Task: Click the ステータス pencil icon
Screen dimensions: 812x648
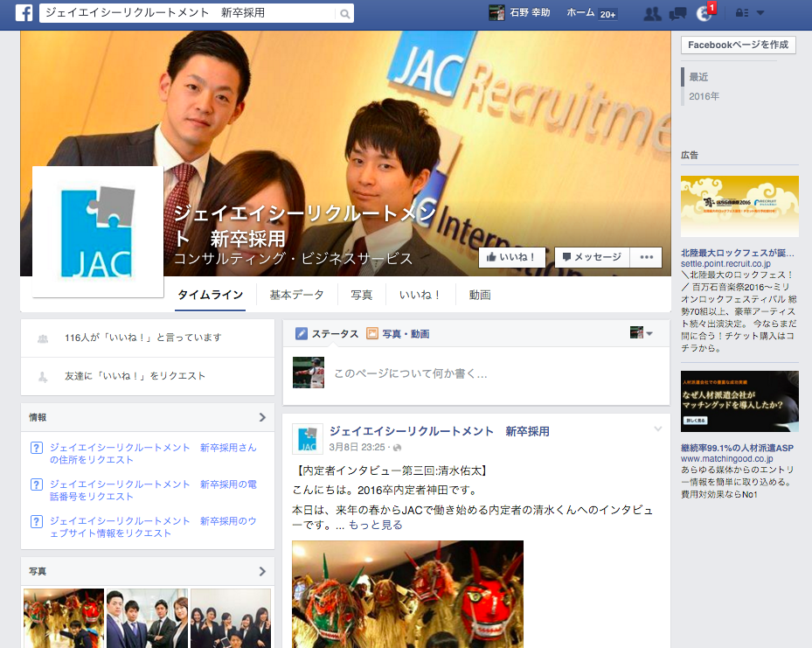Action: point(302,333)
